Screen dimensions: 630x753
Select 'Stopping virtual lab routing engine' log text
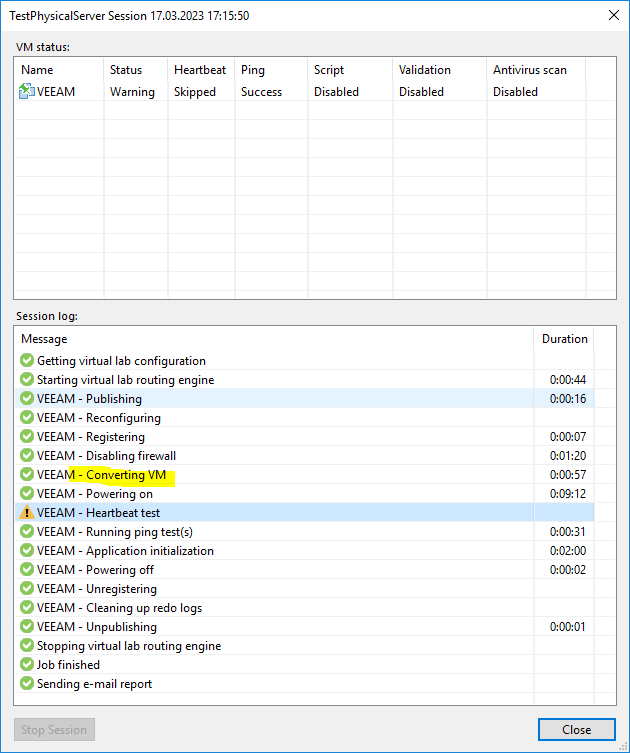pos(129,646)
